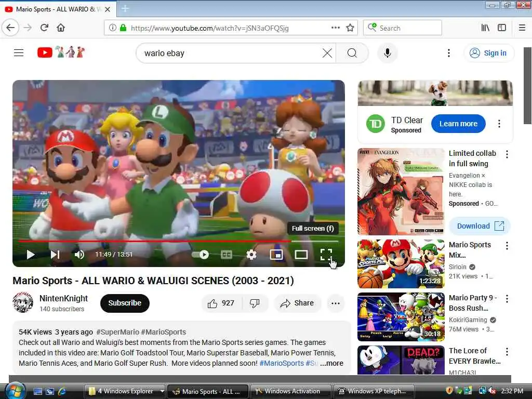Go to the browser Home page
The height and width of the screenshot is (399, 532).
61,28
